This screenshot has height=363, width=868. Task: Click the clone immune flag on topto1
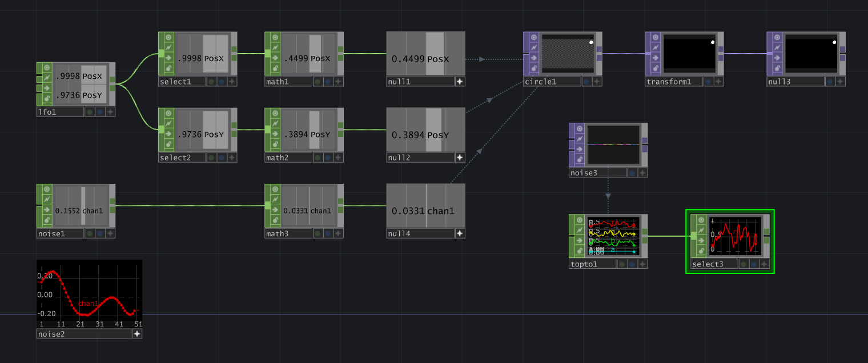[x=579, y=231]
